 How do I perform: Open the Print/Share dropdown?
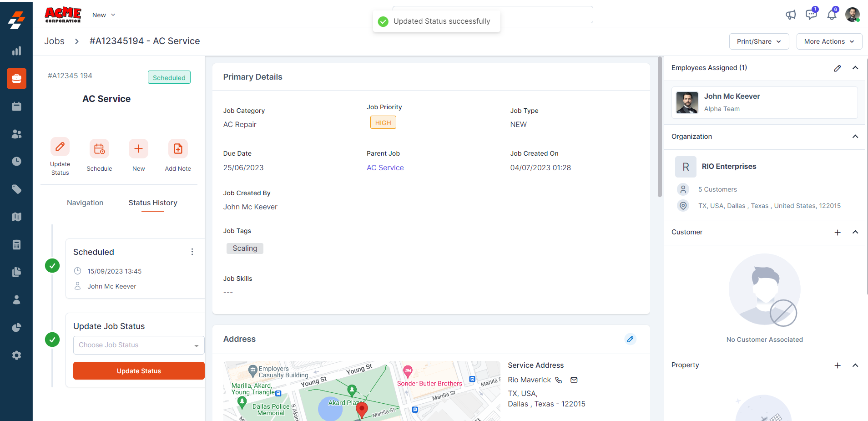click(x=759, y=41)
